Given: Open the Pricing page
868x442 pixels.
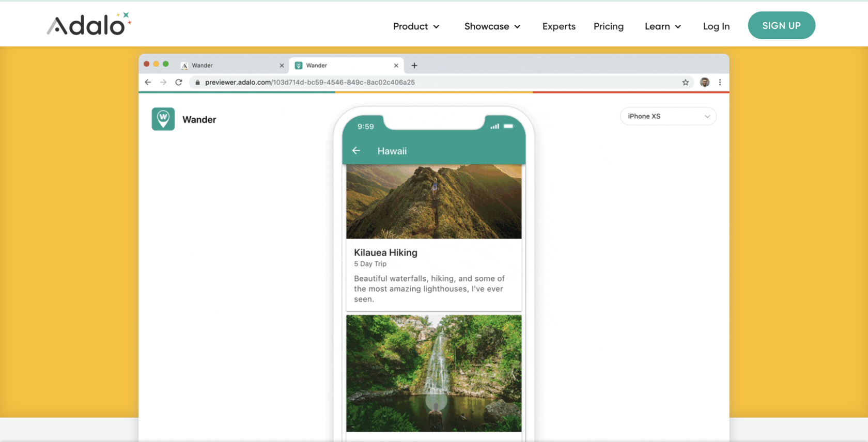Looking at the screenshot, I should pyautogui.click(x=608, y=26).
